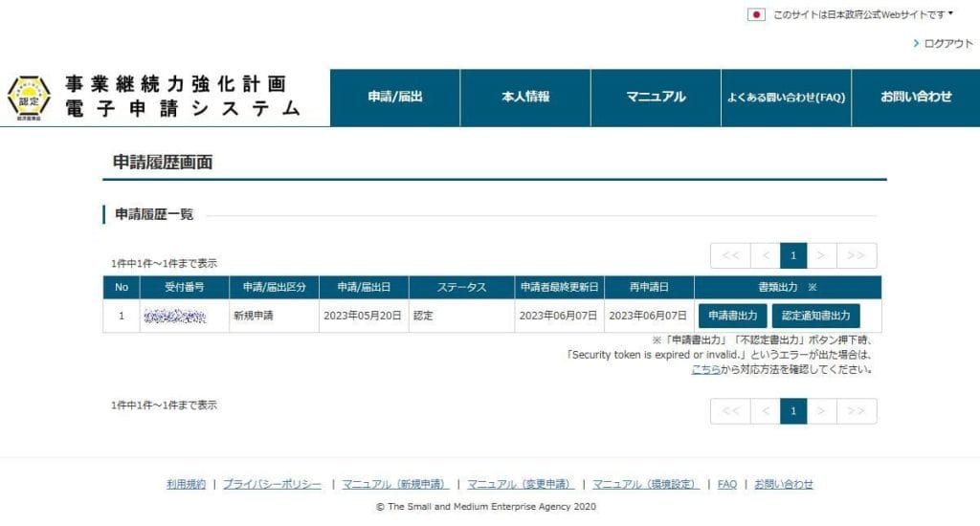Open the お問い合わせ menu item
This screenshot has height=526, width=980.
(x=916, y=98)
